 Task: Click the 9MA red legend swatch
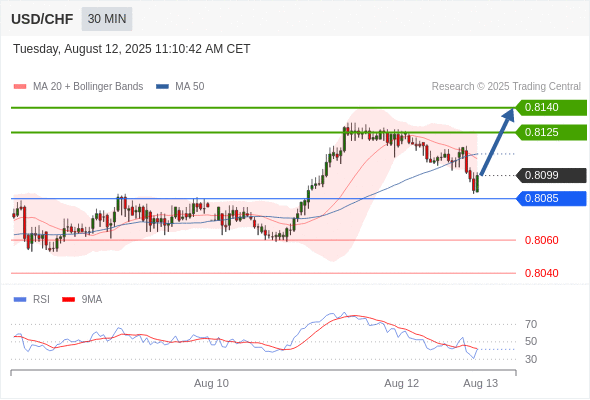(x=68, y=300)
